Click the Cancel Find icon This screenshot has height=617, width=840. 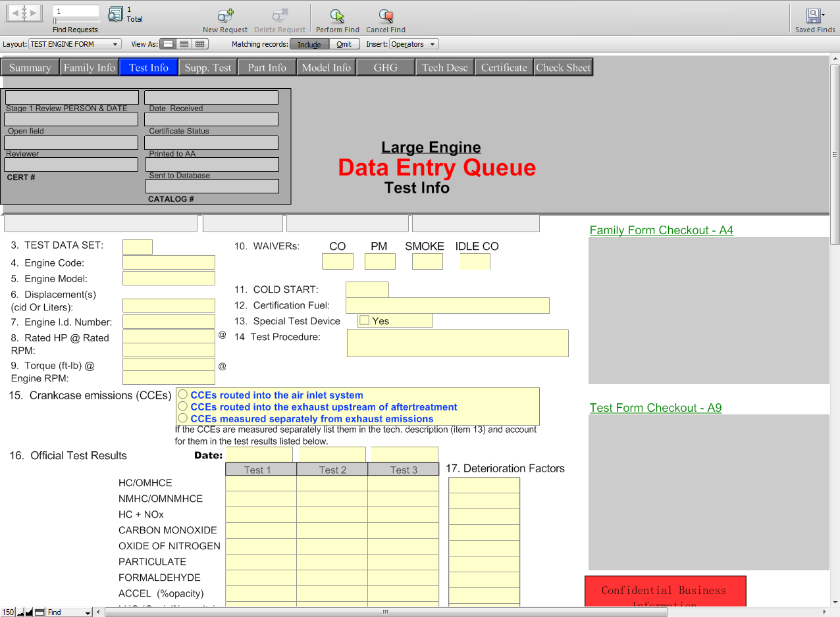coord(386,16)
